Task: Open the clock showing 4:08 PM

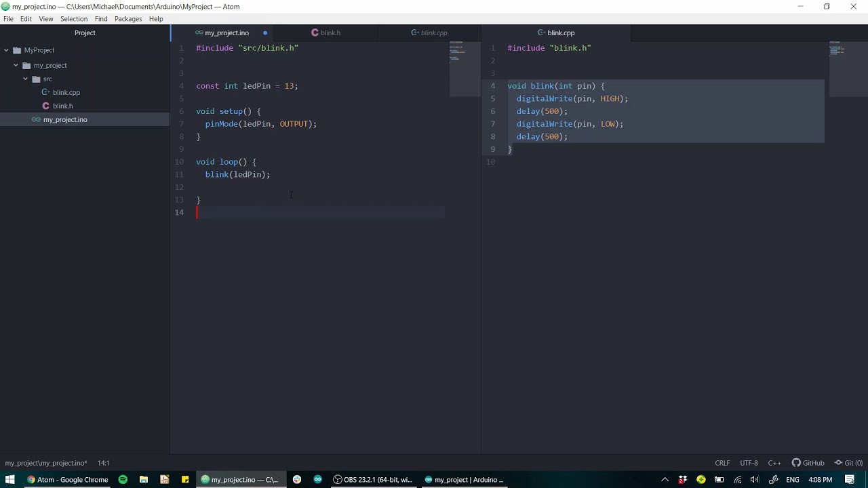Action: [x=820, y=479]
